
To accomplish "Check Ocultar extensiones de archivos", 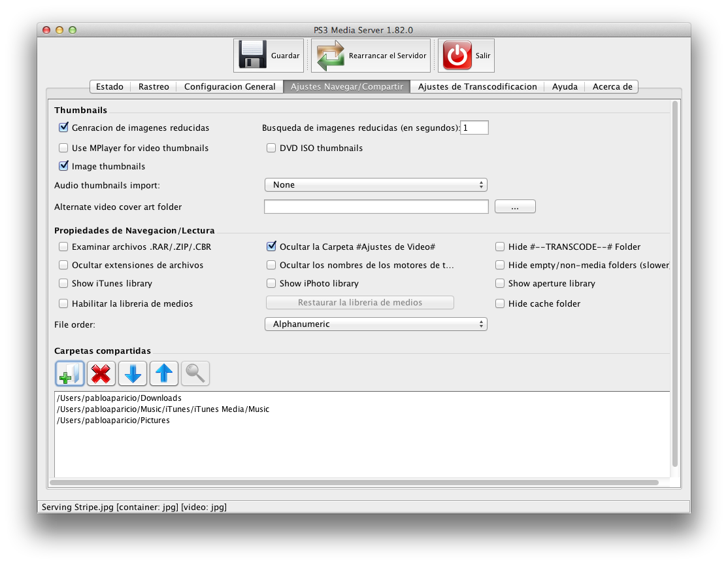I will [63, 265].
